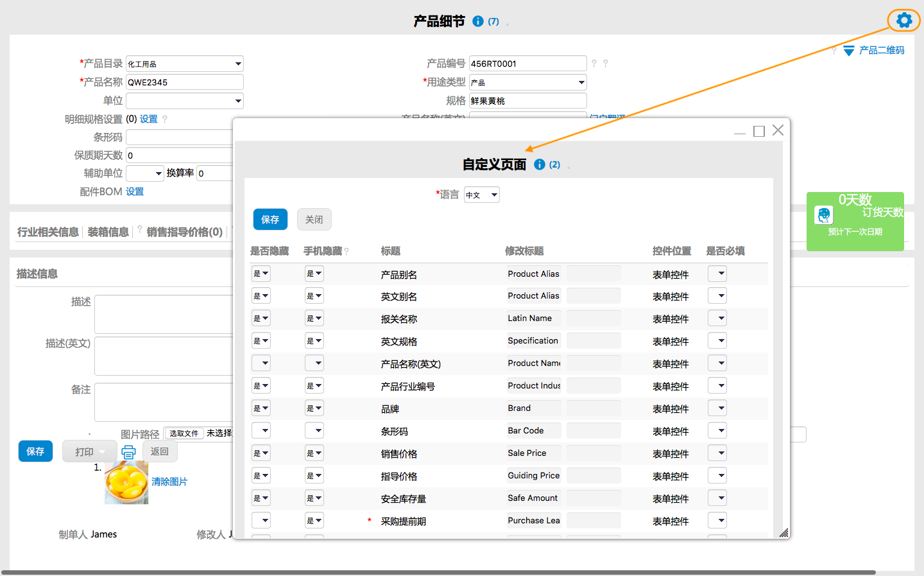
Task: Set 是否必填 for 销售价格 row
Action: (717, 453)
